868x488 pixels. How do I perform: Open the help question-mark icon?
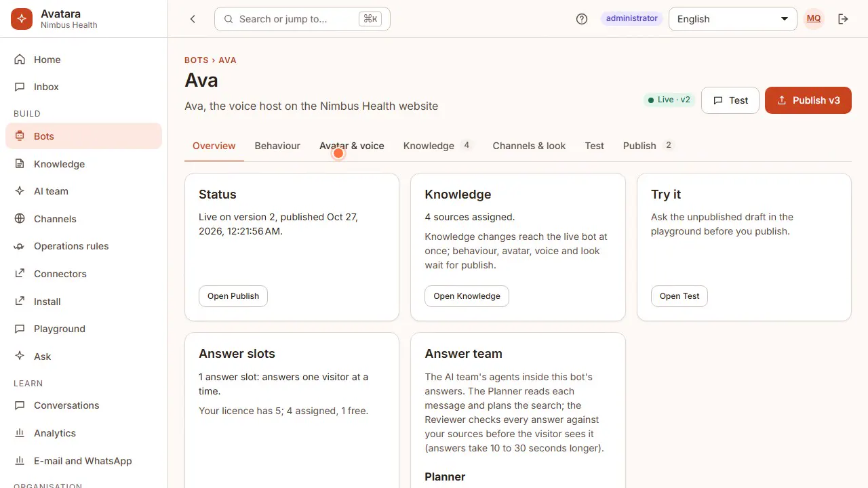(x=582, y=19)
